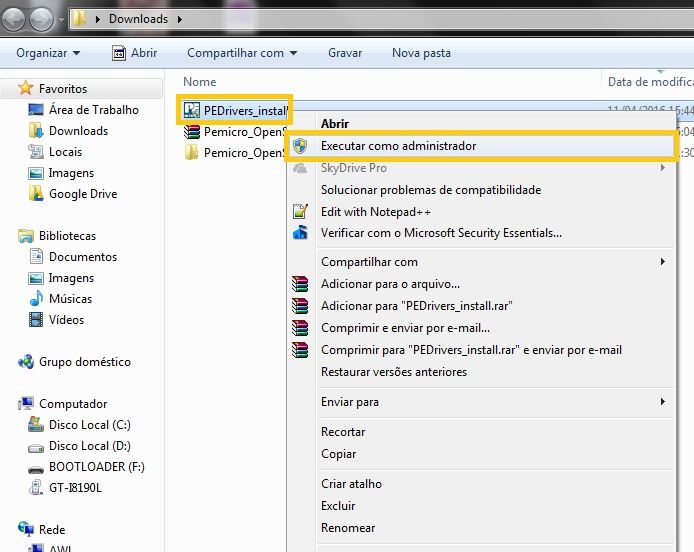Image resolution: width=694 pixels, height=552 pixels.
Task: Click the Abrir toolbar button
Action: coord(134,53)
